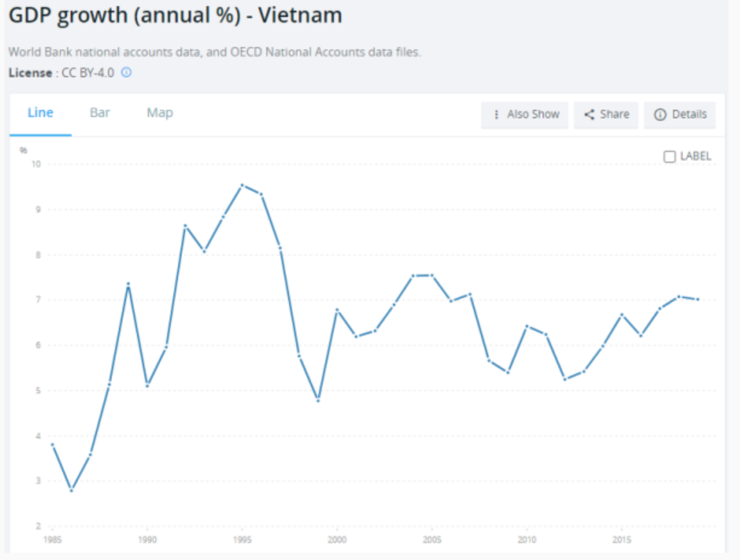Select the 1992 data point near 8.6
This screenshot has height=560, width=740.
[x=185, y=226]
